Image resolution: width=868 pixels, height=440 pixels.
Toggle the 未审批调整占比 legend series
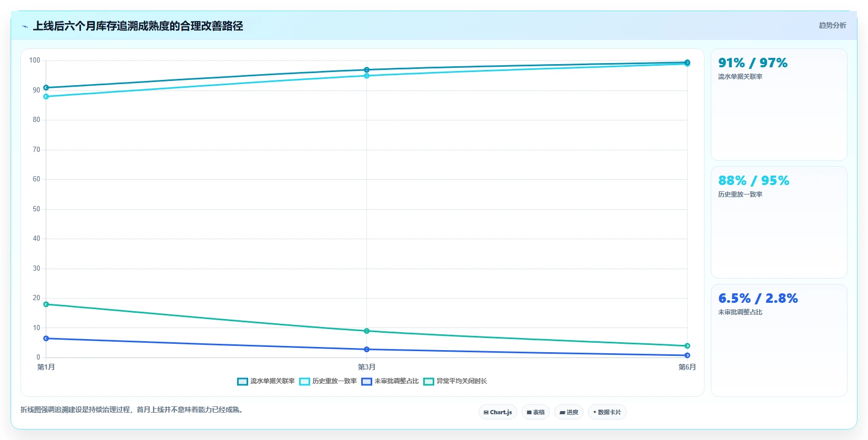[390, 381]
